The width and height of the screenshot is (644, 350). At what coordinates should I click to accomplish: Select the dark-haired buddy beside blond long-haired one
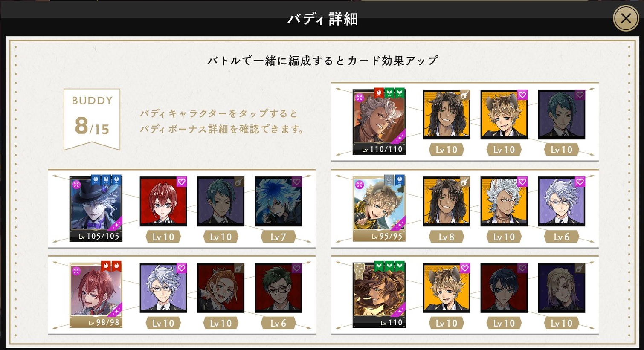[504, 288]
